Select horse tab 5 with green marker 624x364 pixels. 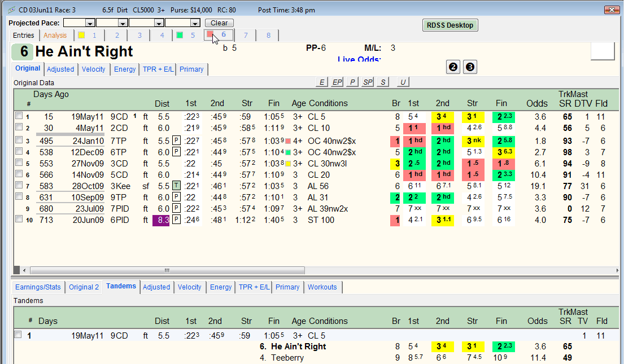(x=188, y=36)
